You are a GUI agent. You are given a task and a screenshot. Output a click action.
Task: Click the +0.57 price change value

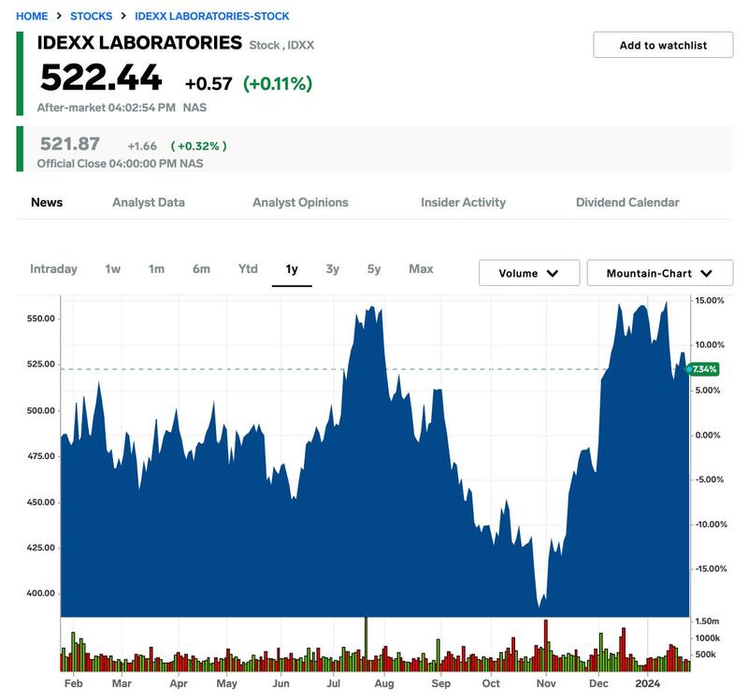coord(209,83)
